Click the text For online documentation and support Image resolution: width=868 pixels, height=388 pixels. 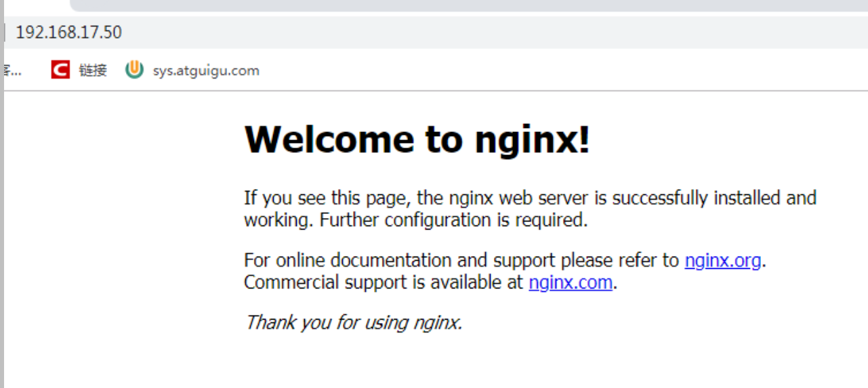[x=401, y=260]
